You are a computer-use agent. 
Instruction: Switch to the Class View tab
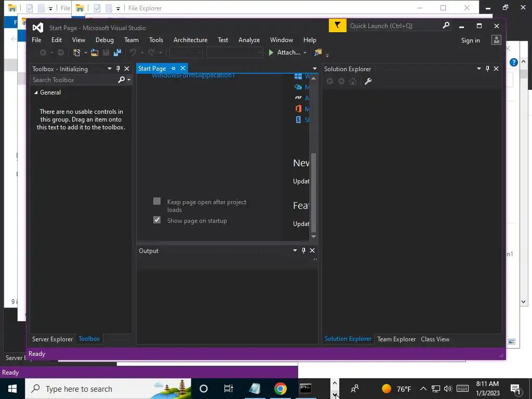pos(435,339)
